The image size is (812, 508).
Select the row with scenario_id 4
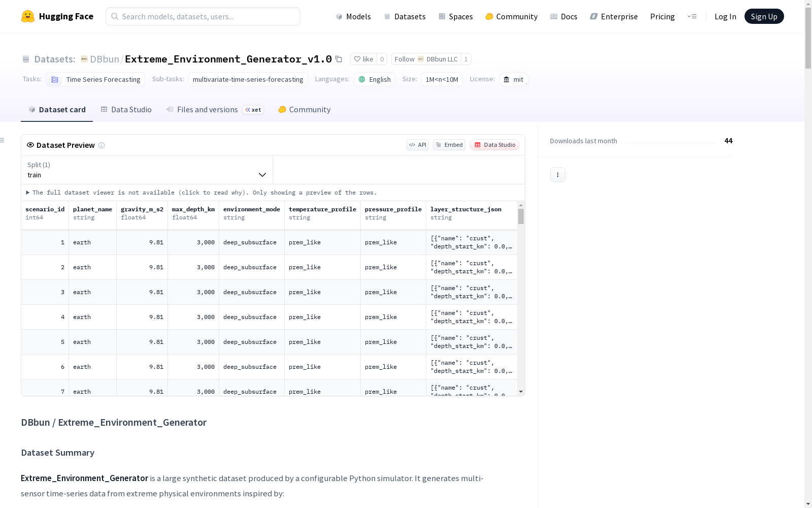coord(269,317)
